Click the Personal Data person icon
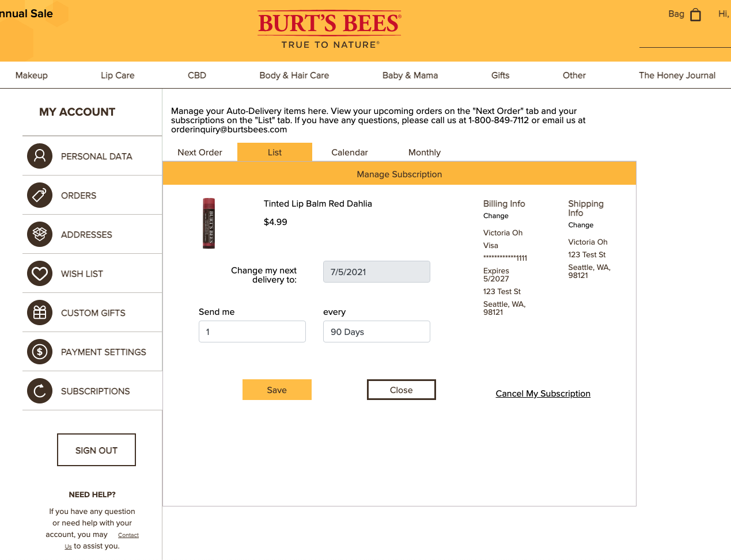Image resolution: width=731 pixels, height=560 pixels. [40, 156]
